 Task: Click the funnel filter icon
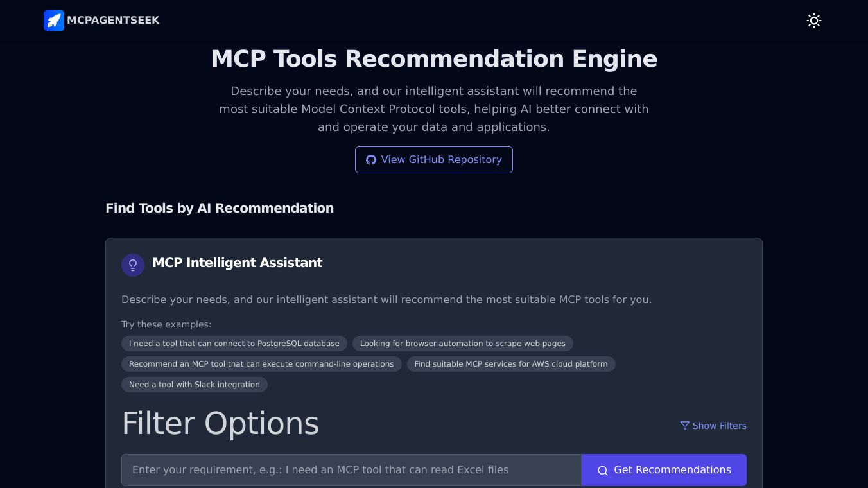(684, 426)
